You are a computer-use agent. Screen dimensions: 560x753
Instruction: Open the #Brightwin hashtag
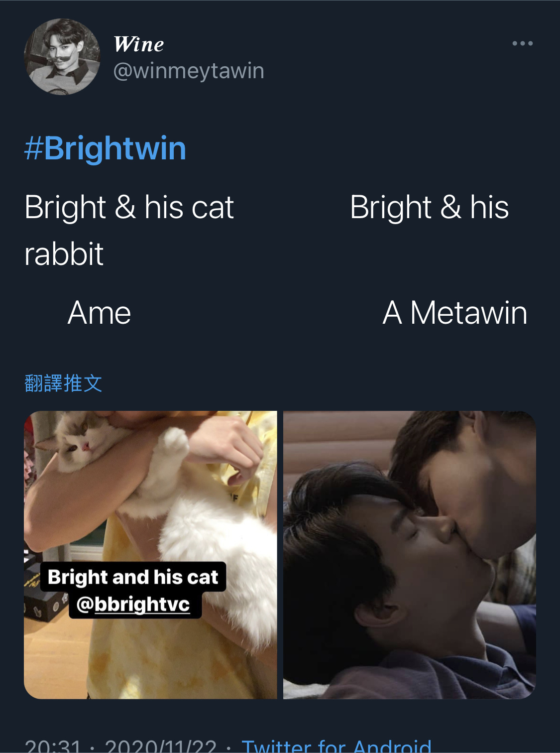pyautogui.click(x=105, y=148)
